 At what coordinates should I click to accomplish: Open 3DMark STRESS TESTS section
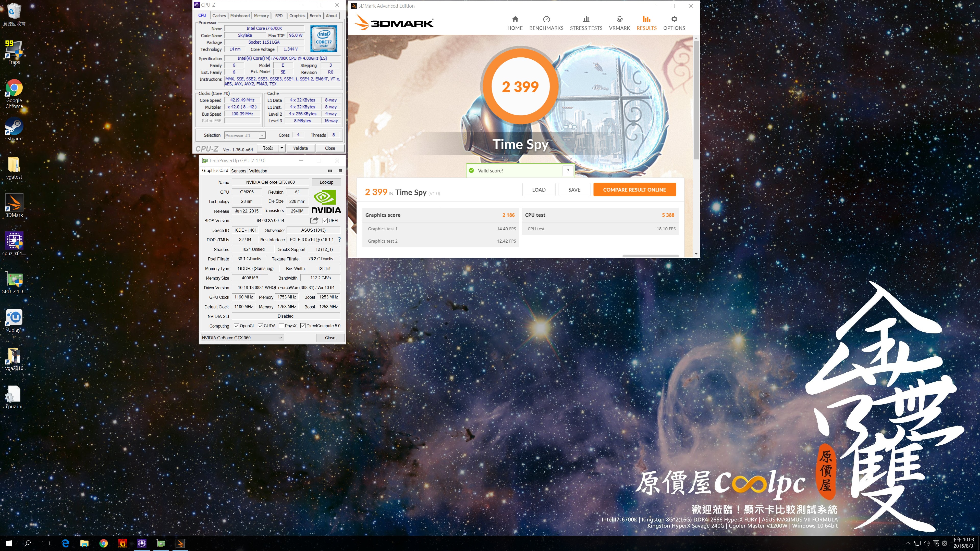586,23
